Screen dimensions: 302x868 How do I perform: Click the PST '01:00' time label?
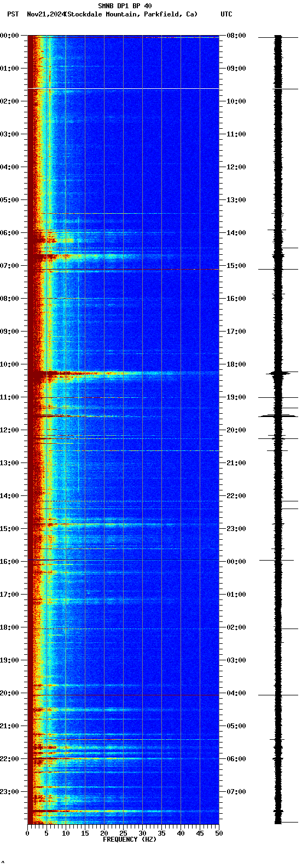[9, 68]
